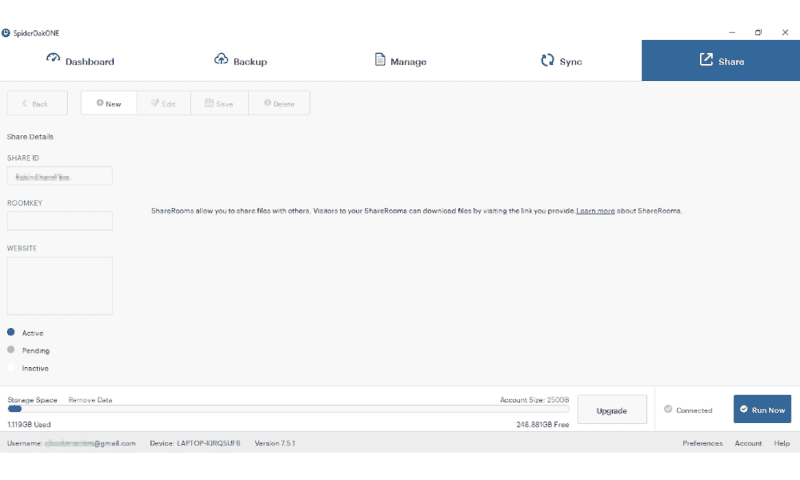The width and height of the screenshot is (800, 480).
Task: Create a New ShareRoom
Action: (109, 104)
